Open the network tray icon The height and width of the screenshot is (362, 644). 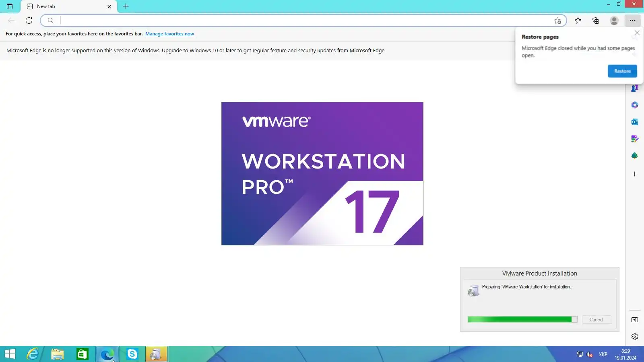point(580,354)
